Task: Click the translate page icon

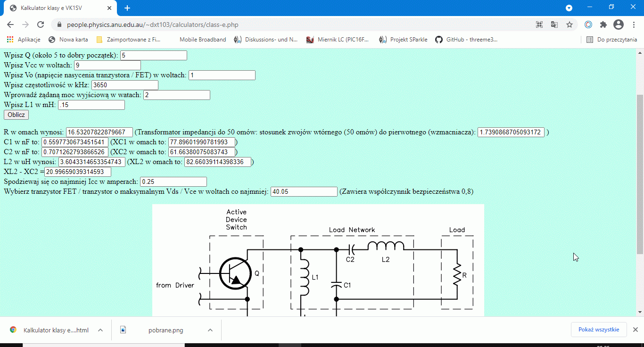Action: [554, 25]
